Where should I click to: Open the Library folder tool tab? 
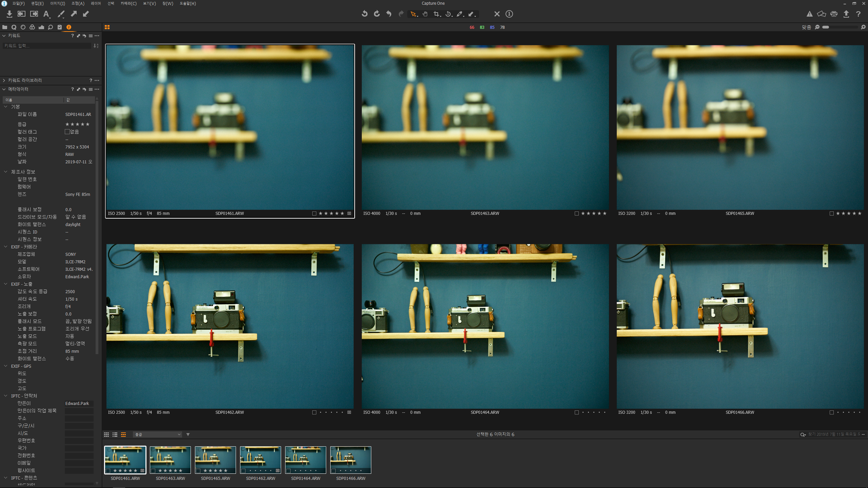[x=5, y=27]
